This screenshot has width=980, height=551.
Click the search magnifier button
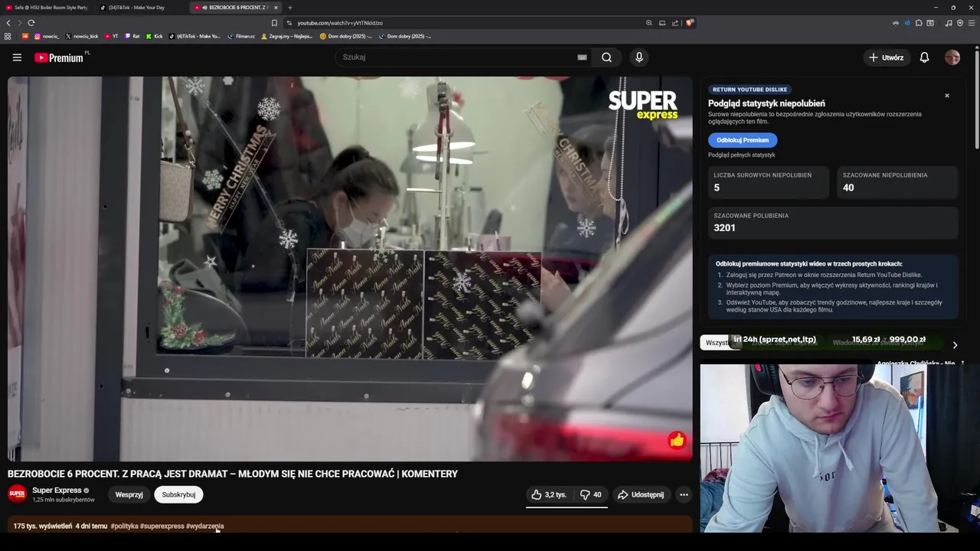coord(606,57)
